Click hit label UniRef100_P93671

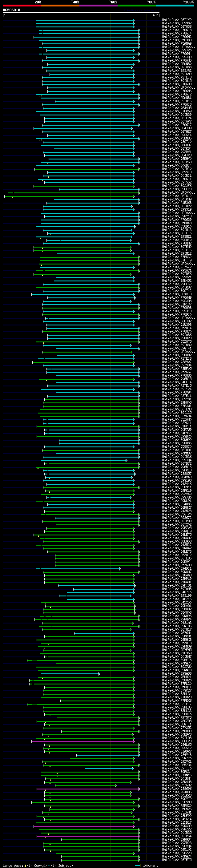177,271
